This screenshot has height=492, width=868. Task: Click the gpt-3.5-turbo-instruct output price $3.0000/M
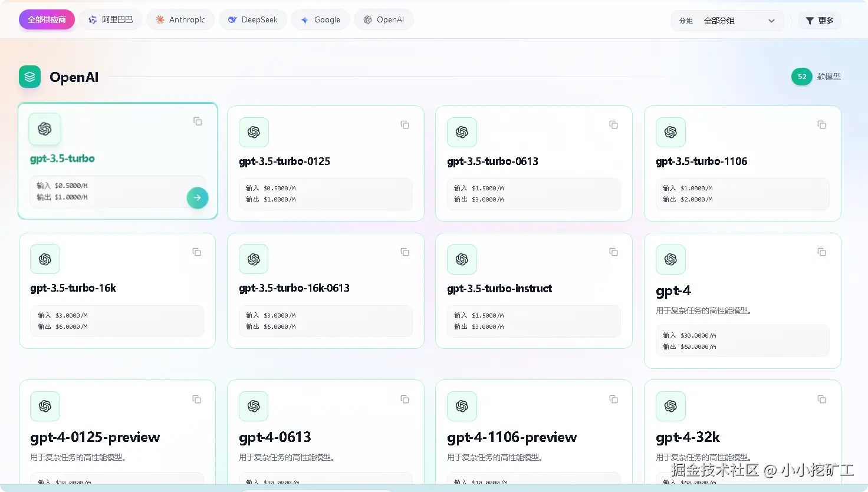[488, 327]
